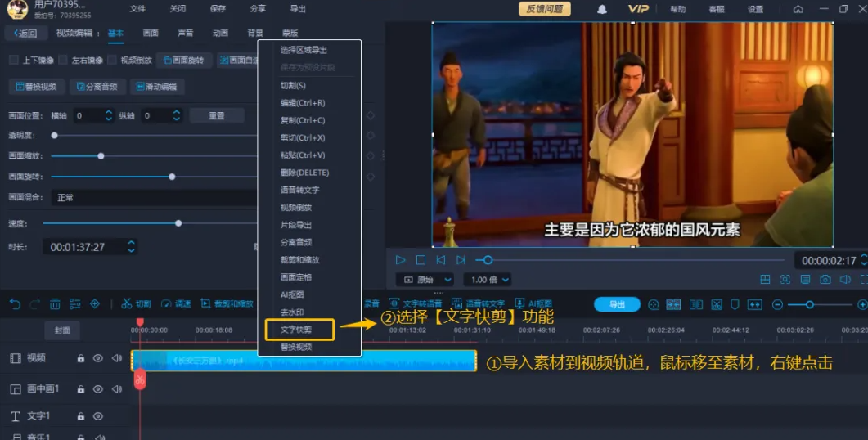Image resolution: width=868 pixels, height=440 pixels.
Task: Switch to the 背景 tab
Action: click(255, 34)
